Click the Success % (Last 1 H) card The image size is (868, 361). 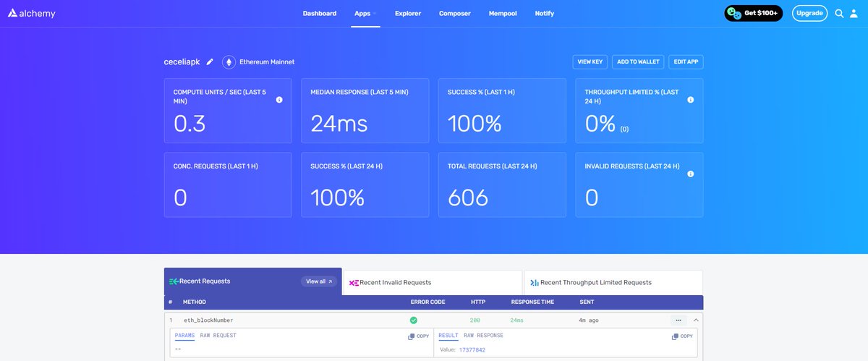coord(502,111)
